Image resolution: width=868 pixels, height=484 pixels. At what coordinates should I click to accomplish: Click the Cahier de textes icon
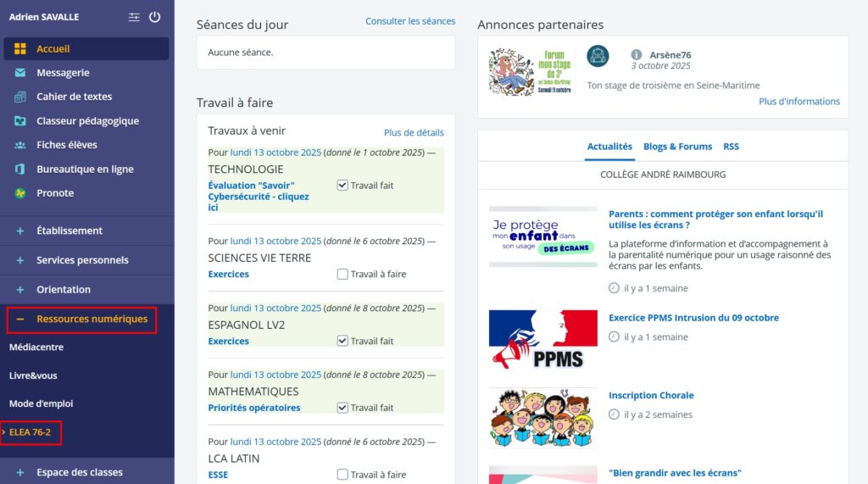(20, 97)
